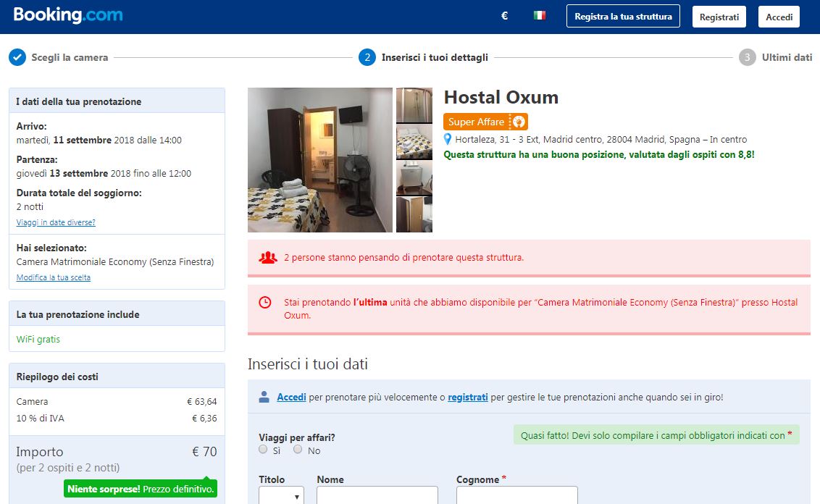Click the map pin location icon
Image resolution: width=820 pixels, height=504 pixels.
click(447, 139)
